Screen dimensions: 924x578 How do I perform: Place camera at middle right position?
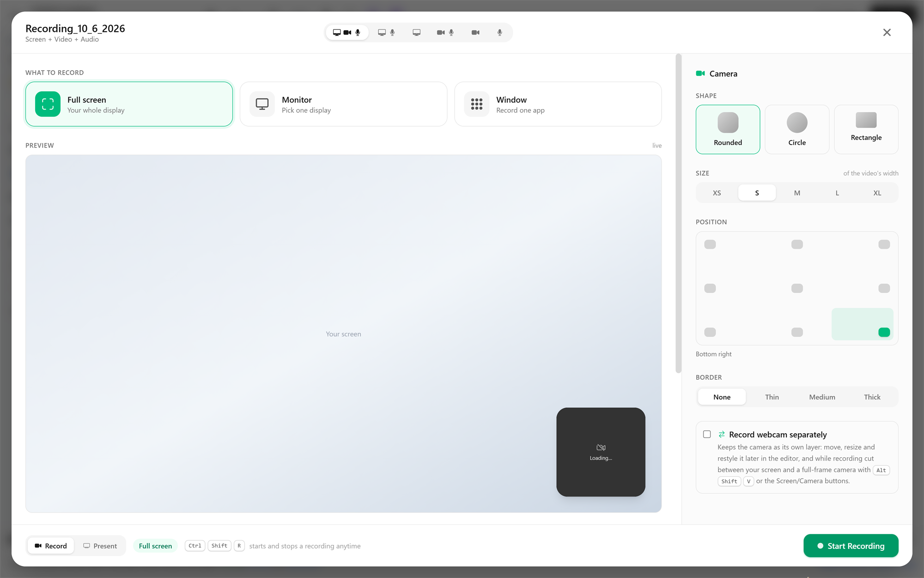pyautogui.click(x=884, y=288)
